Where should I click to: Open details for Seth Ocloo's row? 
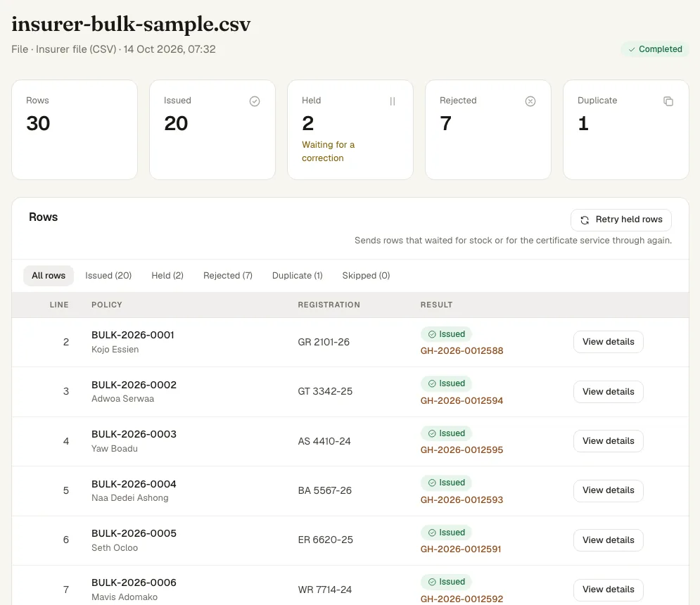coord(608,540)
